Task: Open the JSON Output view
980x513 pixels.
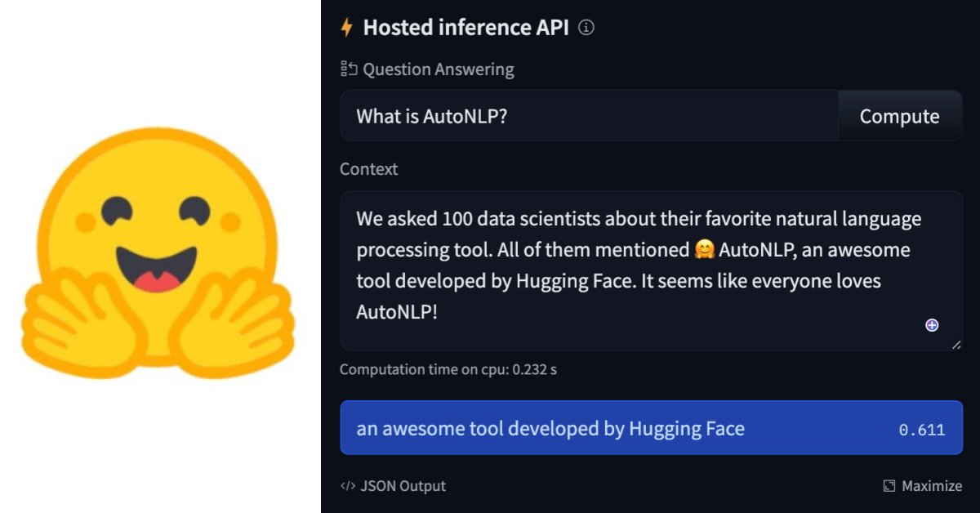Action: coord(394,486)
